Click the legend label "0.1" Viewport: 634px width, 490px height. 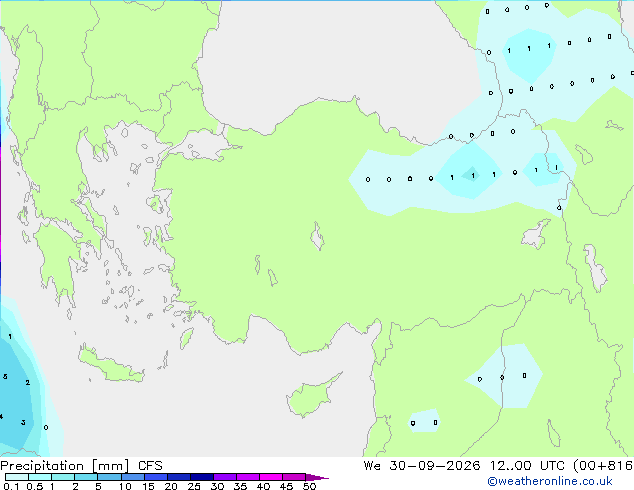(11, 486)
